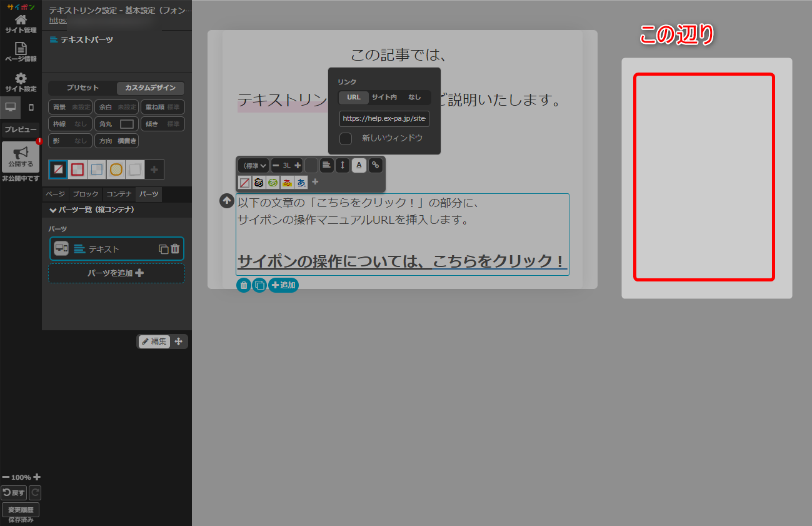Click the chain link icon in toolbar
Viewport: 812px width, 526px height.
pyautogui.click(x=375, y=166)
